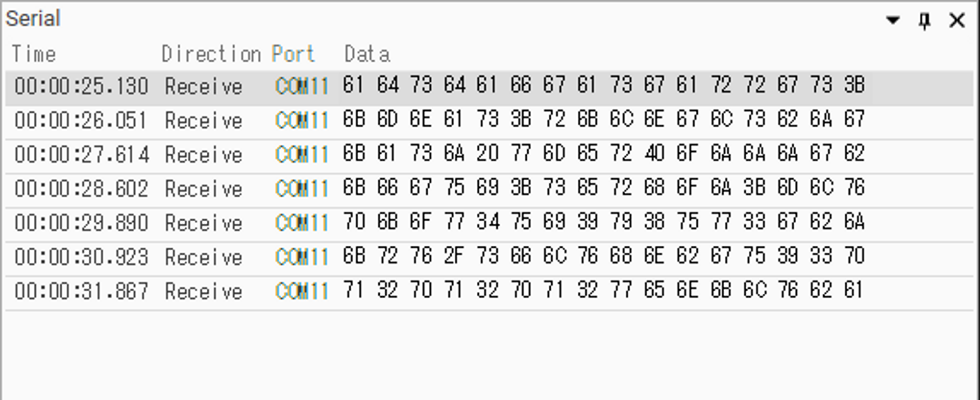Image resolution: width=980 pixels, height=400 pixels.
Task: Highlight the 00:00:29.890 timestamp
Action: (81, 223)
